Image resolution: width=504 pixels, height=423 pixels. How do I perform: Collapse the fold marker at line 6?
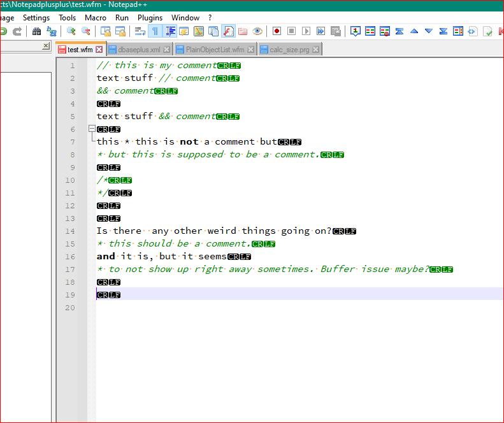92,129
